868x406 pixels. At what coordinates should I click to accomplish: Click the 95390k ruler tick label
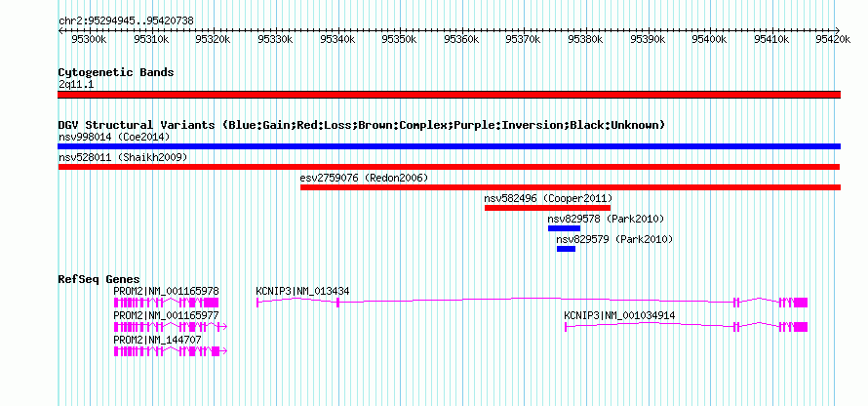pos(648,40)
